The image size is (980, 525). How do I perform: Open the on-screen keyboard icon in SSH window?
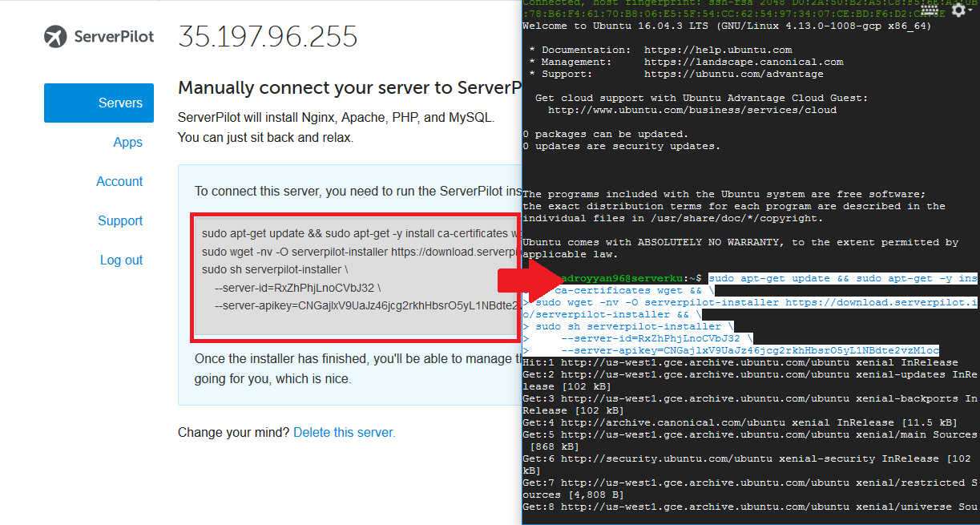click(x=928, y=10)
